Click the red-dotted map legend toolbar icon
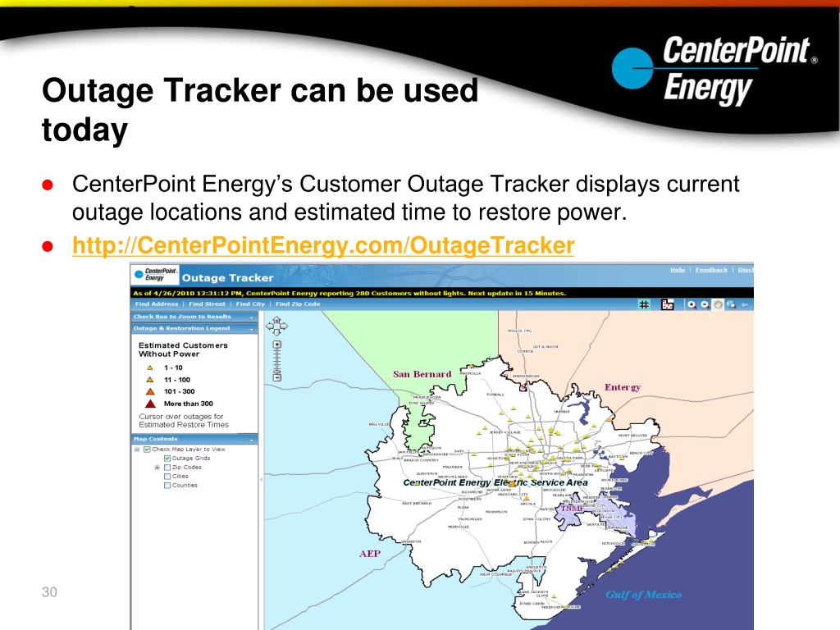This screenshot has width=840, height=630. [668, 304]
